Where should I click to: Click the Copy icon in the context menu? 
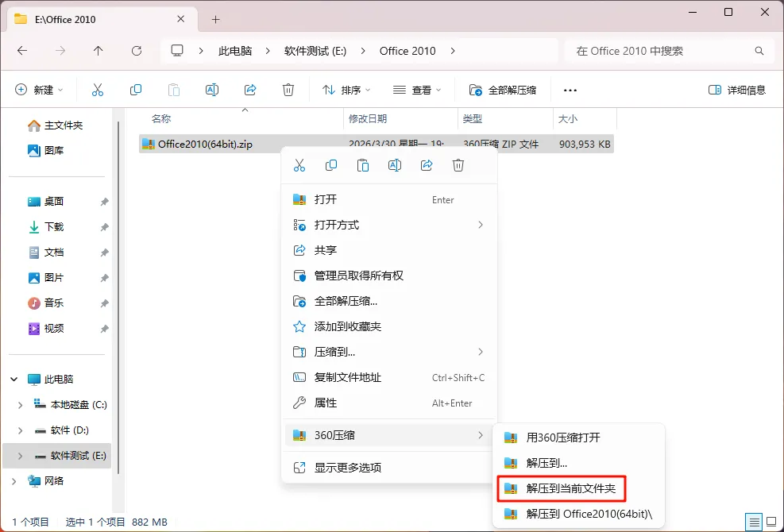pyautogui.click(x=331, y=165)
